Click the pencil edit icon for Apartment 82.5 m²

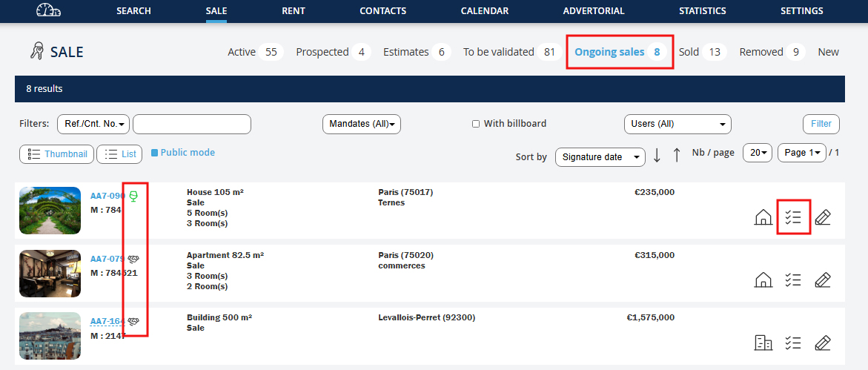pos(822,280)
